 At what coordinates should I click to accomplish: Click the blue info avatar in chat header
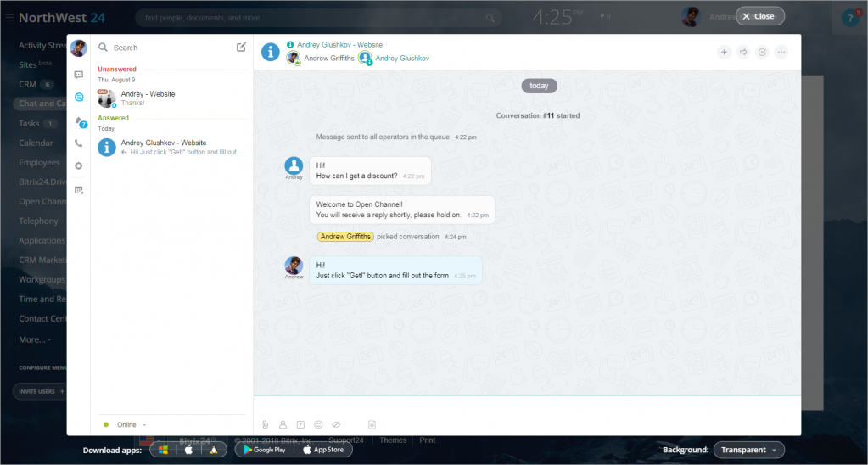(270, 52)
